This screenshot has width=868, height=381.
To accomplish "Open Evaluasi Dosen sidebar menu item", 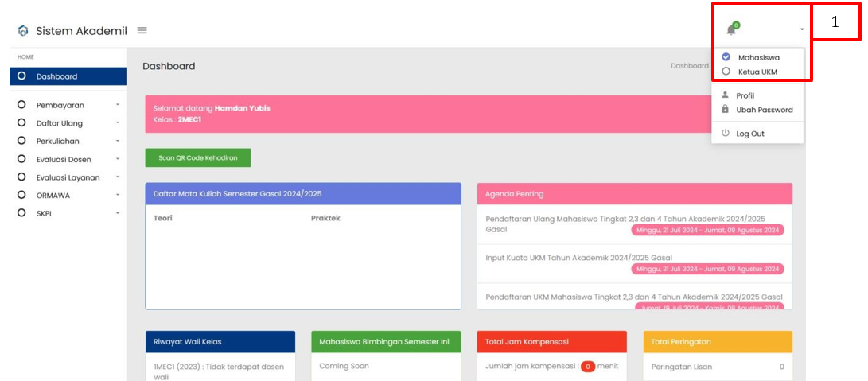I will tap(63, 159).
